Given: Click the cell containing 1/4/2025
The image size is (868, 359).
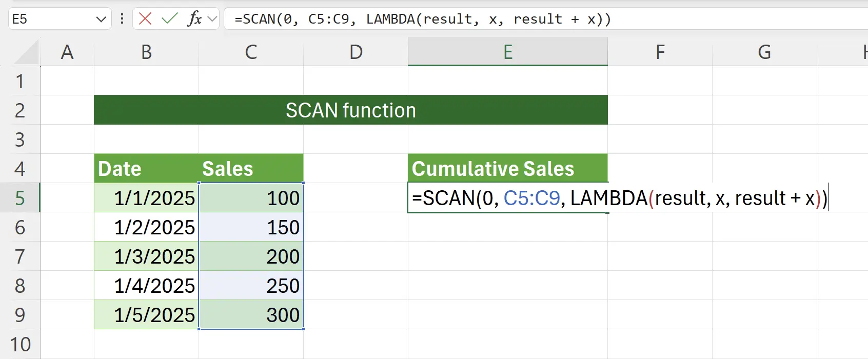Looking at the screenshot, I should (146, 286).
